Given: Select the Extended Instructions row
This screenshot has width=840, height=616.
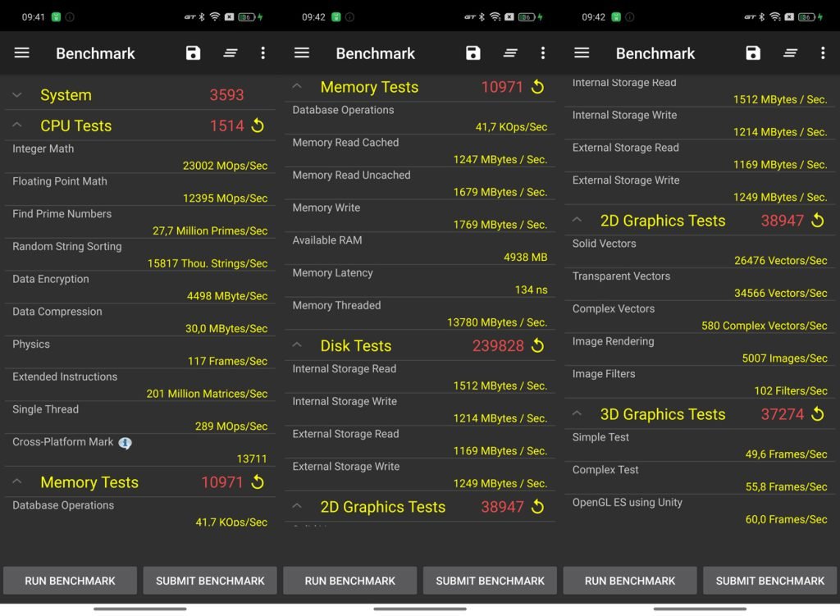Looking at the screenshot, I should pos(139,386).
